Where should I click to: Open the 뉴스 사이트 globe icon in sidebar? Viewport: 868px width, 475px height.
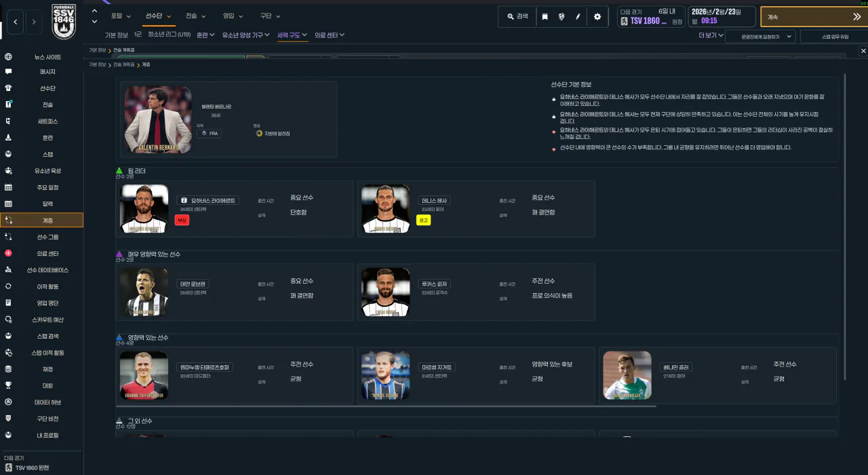coord(8,57)
